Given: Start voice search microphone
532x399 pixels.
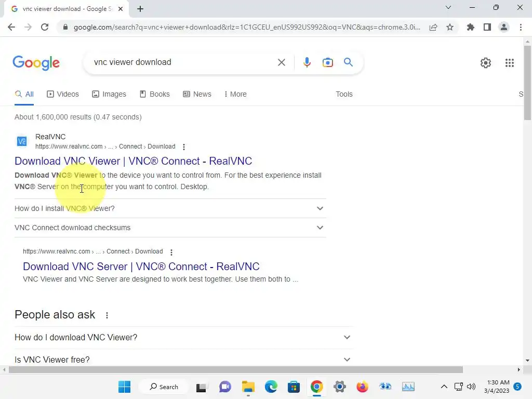Looking at the screenshot, I should [x=307, y=62].
